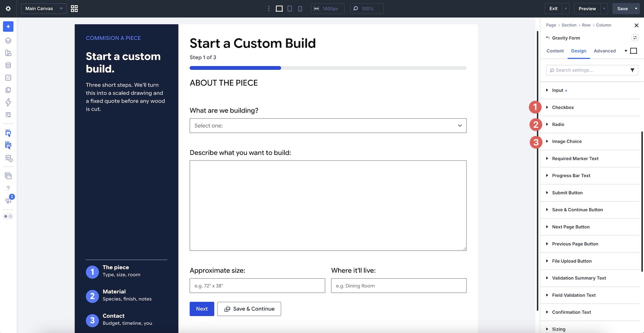Click Section in the breadcrumb
Image resolution: width=644 pixels, height=333 pixels.
[x=569, y=25]
